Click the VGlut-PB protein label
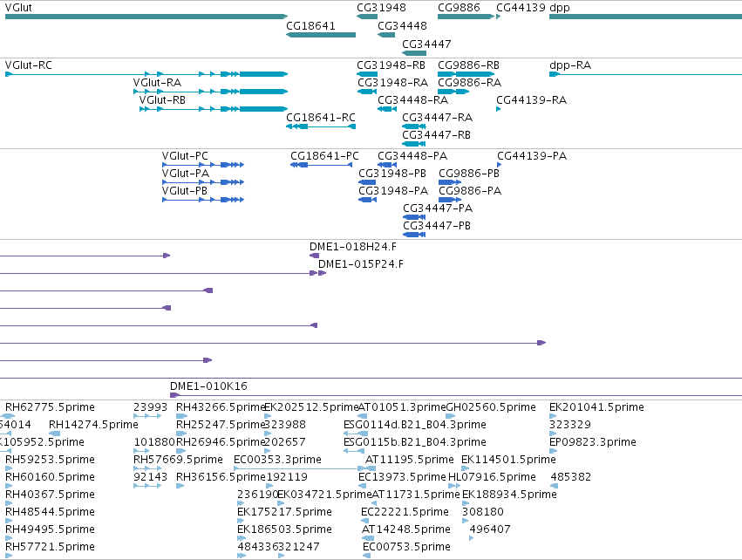Viewport: 742px width, 560px height. 185,191
